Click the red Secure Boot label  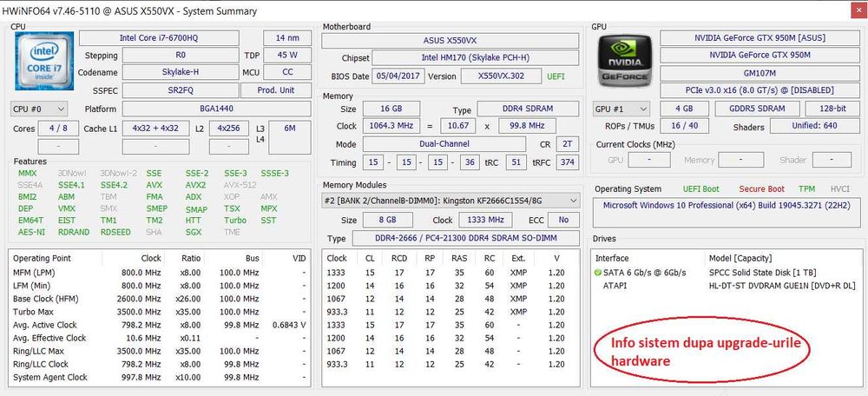762,189
